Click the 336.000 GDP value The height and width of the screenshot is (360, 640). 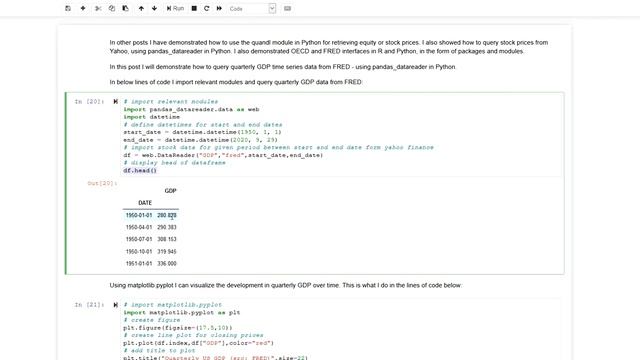click(167, 264)
